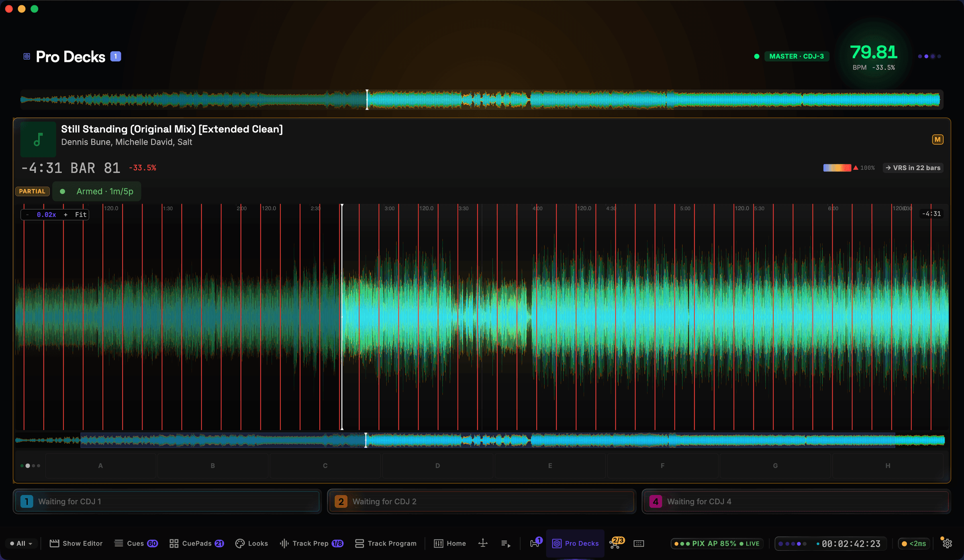
Task: Select hot cue pad B
Action: (213, 466)
